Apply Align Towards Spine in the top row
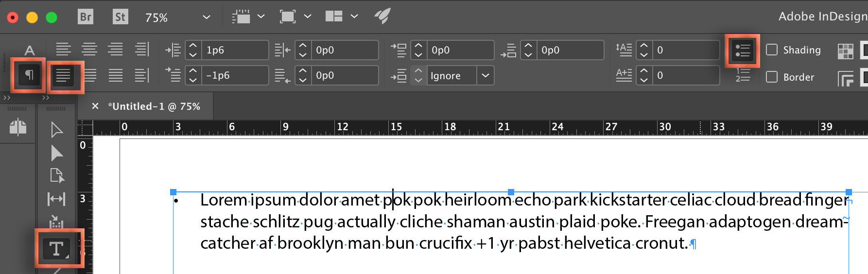This screenshot has width=868, height=274. (141, 50)
